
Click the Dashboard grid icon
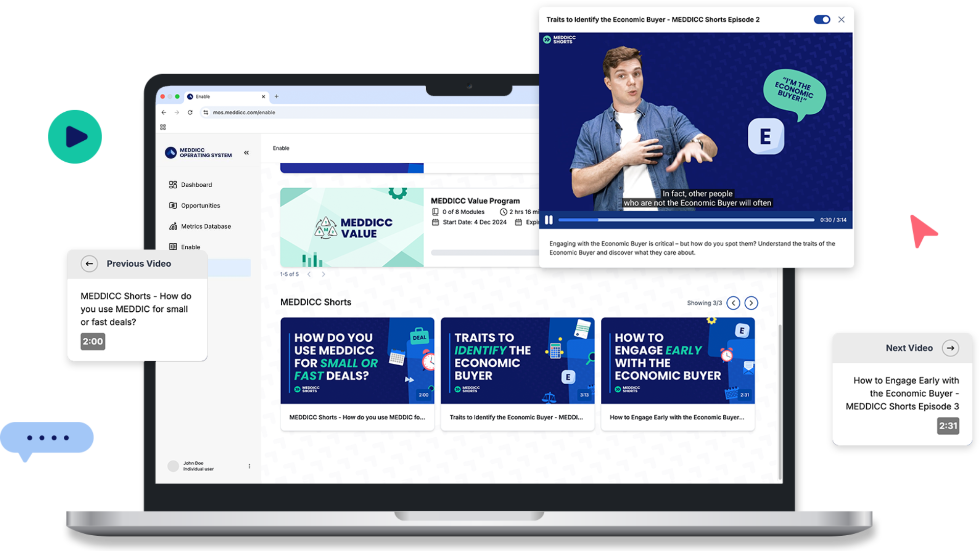[173, 185]
